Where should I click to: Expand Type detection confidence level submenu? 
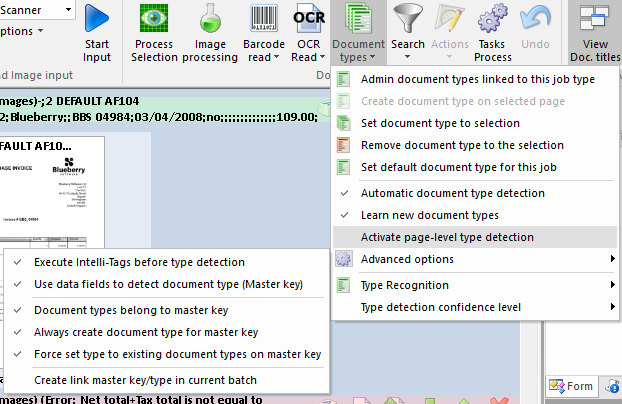pos(440,307)
